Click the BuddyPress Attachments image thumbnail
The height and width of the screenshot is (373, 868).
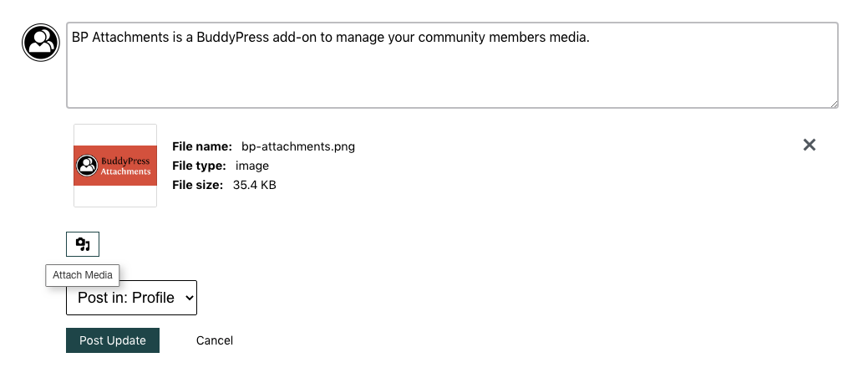[x=115, y=165]
